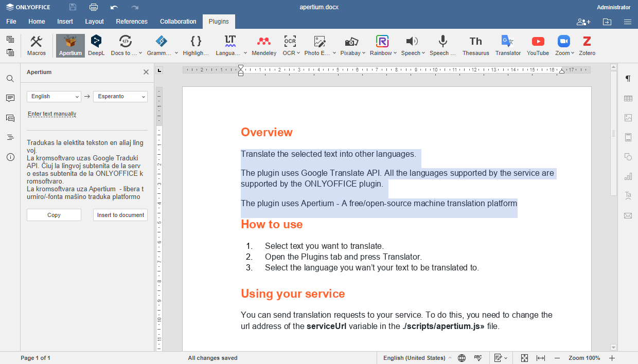Open table settings in right sidebar
The height and width of the screenshot is (364, 638).
click(x=628, y=98)
